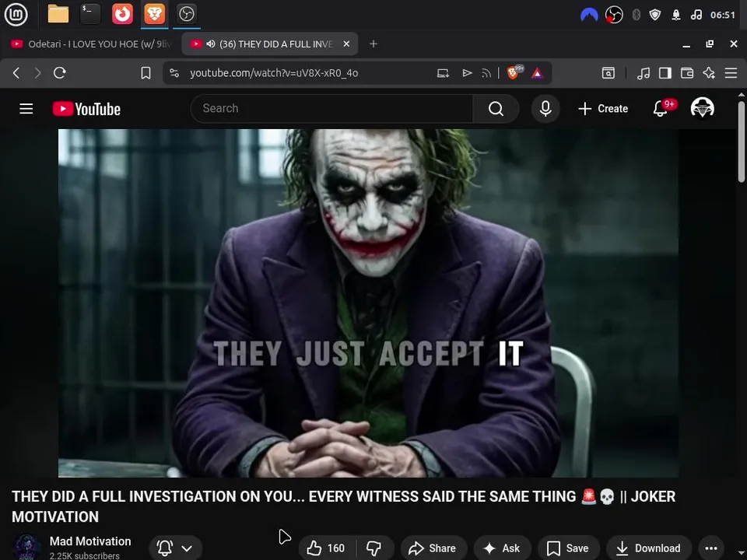Click the page vertical scrollbar thumb
747x560 pixels.
click(x=742, y=142)
